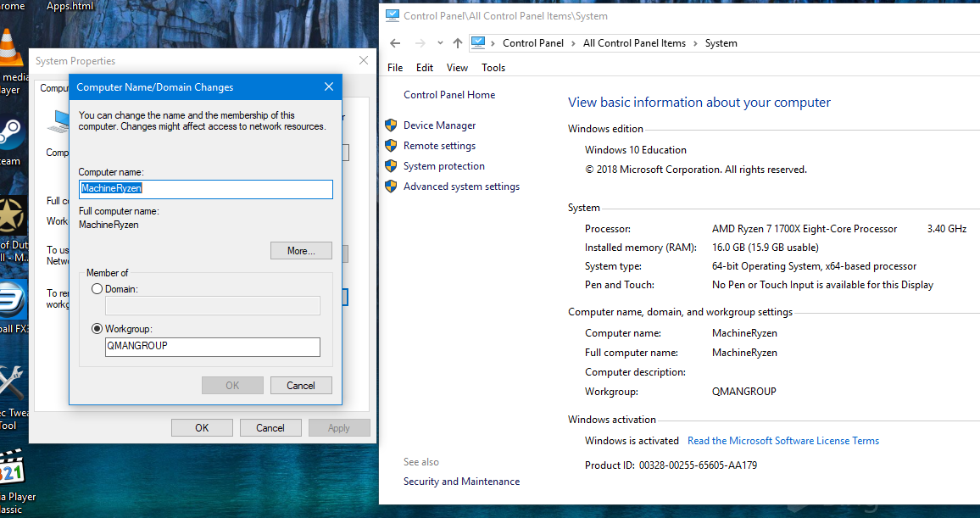980x518 pixels.
Task: Open the recent locations dropdown arrow
Action: point(440,43)
